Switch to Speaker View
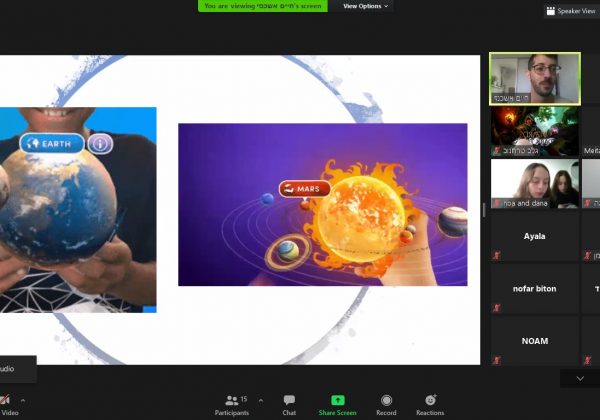This screenshot has width=600, height=420. click(572, 11)
